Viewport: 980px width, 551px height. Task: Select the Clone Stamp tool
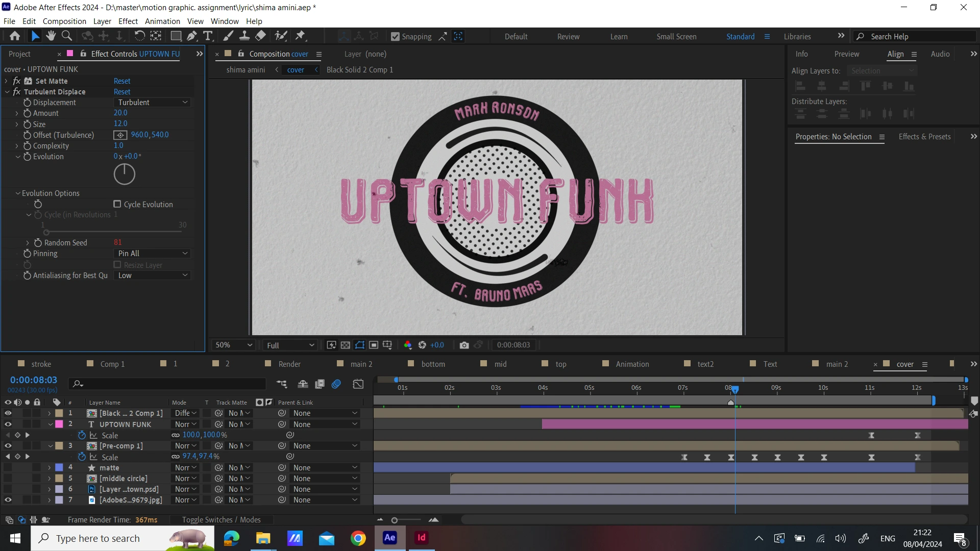(x=244, y=36)
